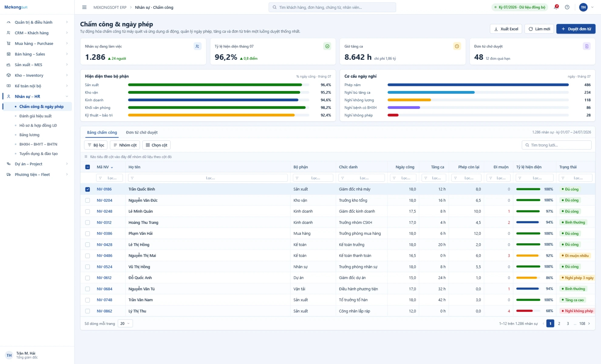Go to page 2 in pagination

(559, 323)
